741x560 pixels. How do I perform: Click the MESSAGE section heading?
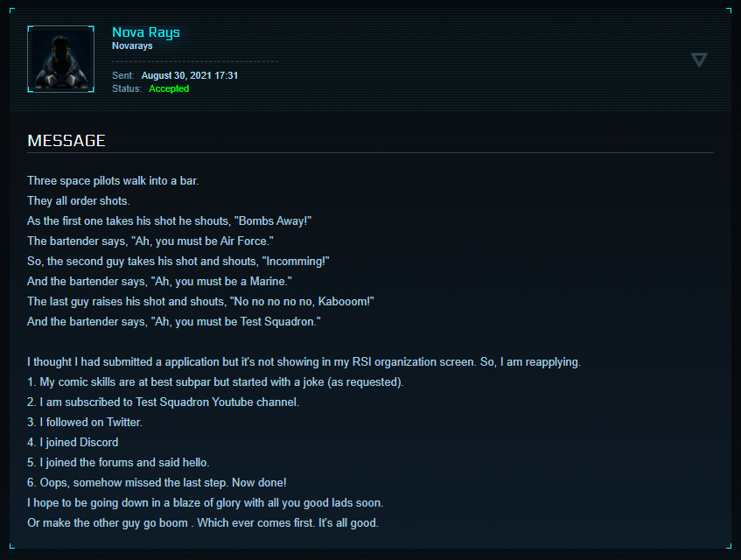pos(66,141)
